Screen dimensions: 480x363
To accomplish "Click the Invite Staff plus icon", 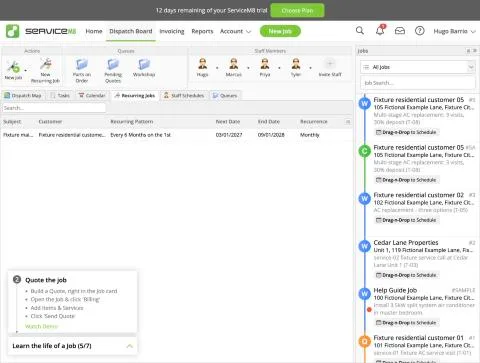I will coord(330,63).
